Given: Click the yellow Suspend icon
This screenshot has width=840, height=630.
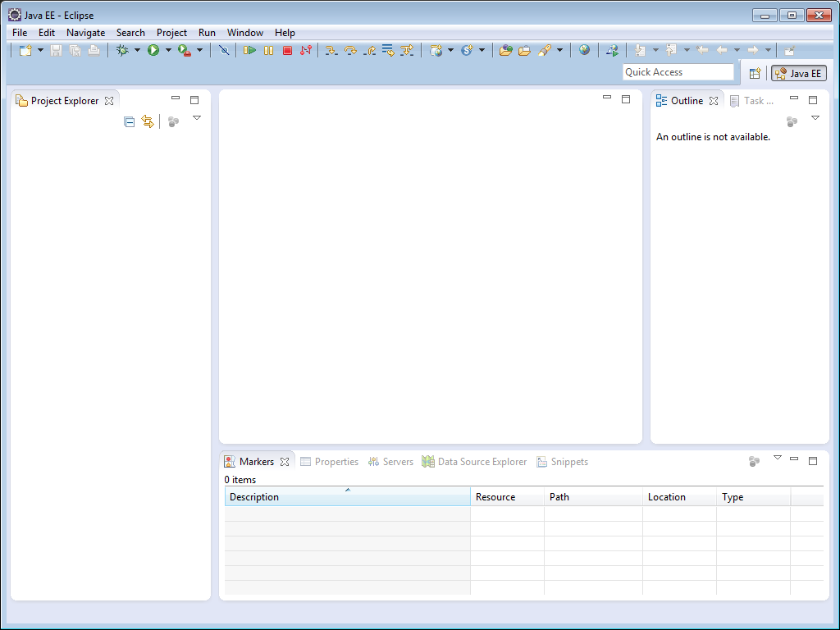Looking at the screenshot, I should 268,50.
